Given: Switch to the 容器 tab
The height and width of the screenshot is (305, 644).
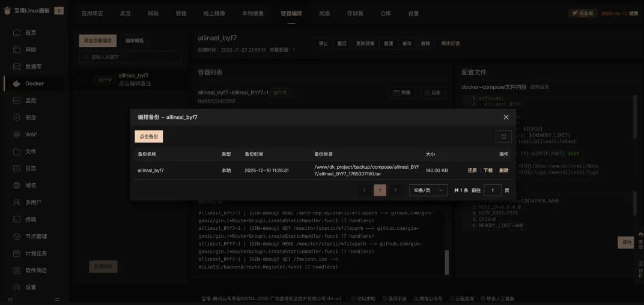Looking at the screenshot, I should 181,13.
